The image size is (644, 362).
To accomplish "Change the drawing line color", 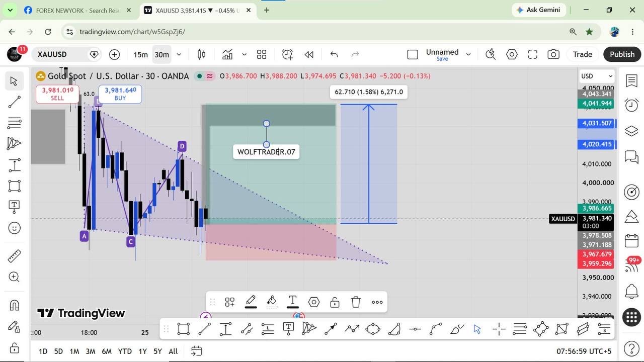I will 251,302.
